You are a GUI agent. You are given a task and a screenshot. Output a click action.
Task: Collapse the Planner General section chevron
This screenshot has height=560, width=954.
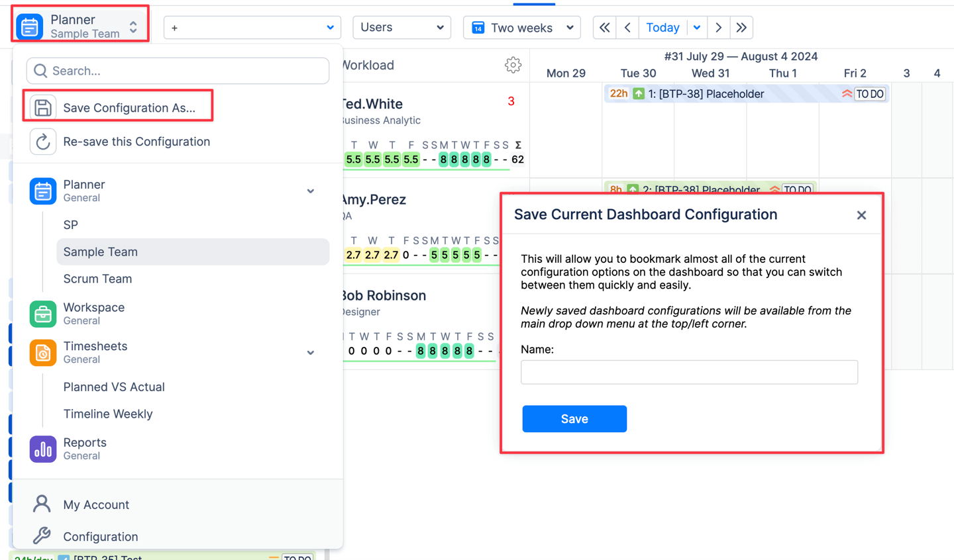(x=311, y=191)
